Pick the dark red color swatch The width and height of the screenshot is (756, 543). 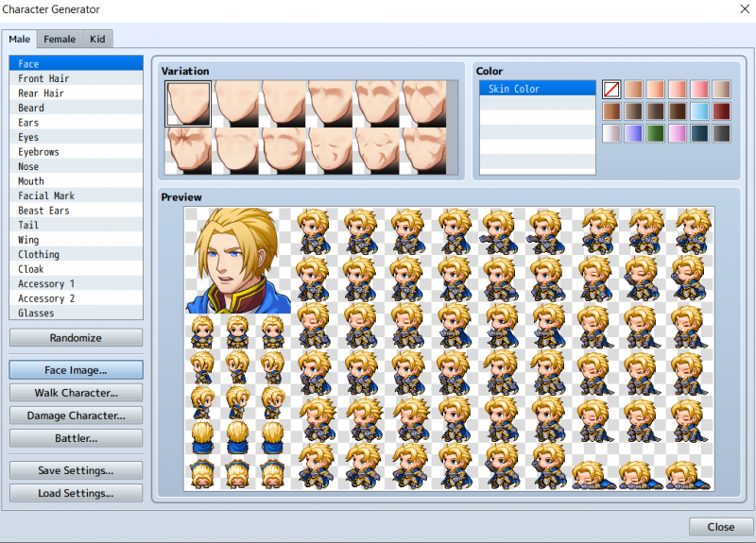click(x=721, y=111)
